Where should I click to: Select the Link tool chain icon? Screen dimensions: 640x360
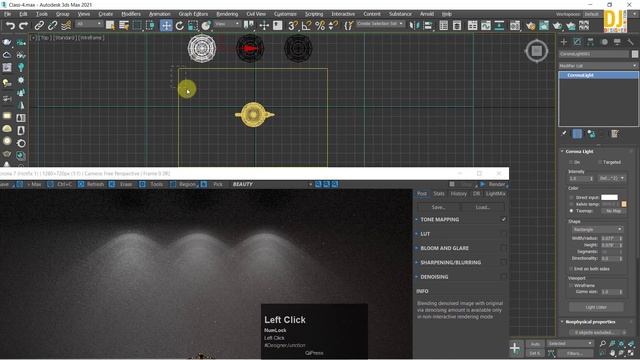[x=39, y=26]
